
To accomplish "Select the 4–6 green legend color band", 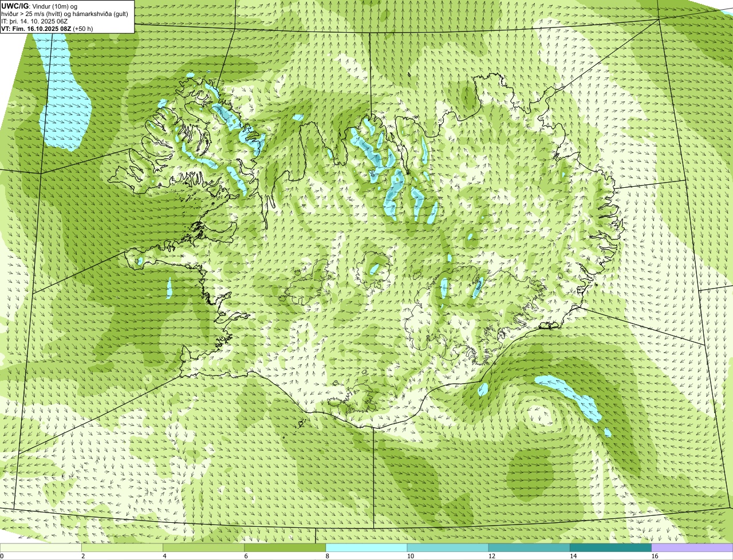I will click(204, 548).
